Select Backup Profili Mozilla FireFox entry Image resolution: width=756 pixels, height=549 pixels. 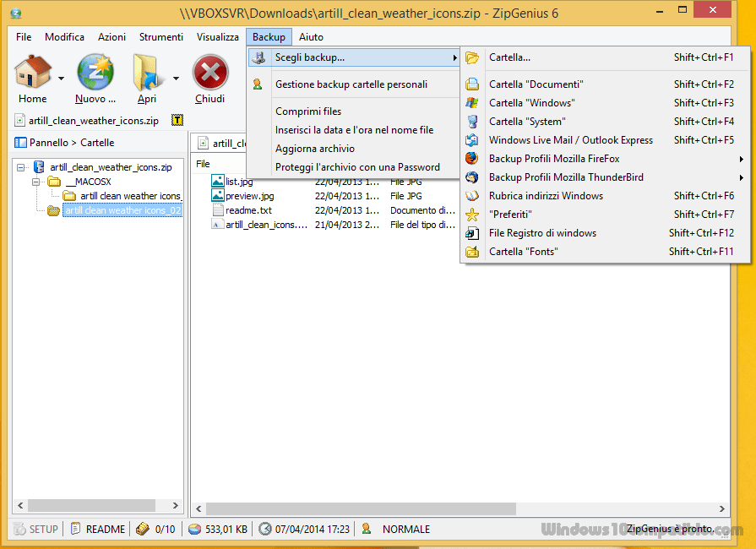[x=553, y=159]
